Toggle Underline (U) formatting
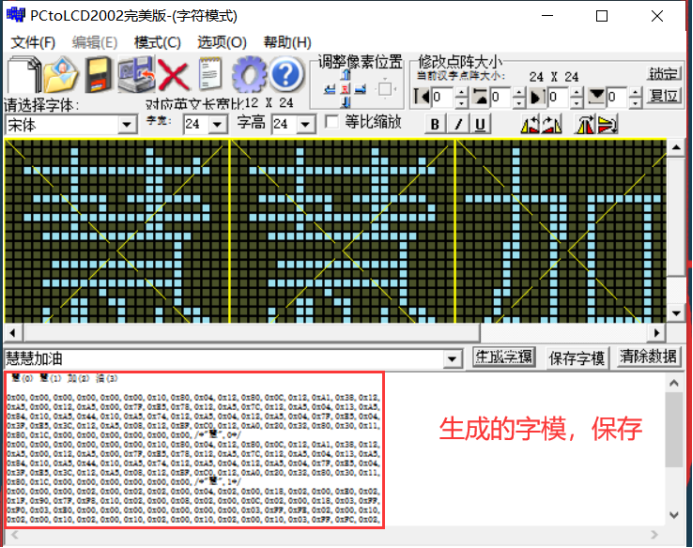This screenshot has height=548, width=693. click(480, 124)
